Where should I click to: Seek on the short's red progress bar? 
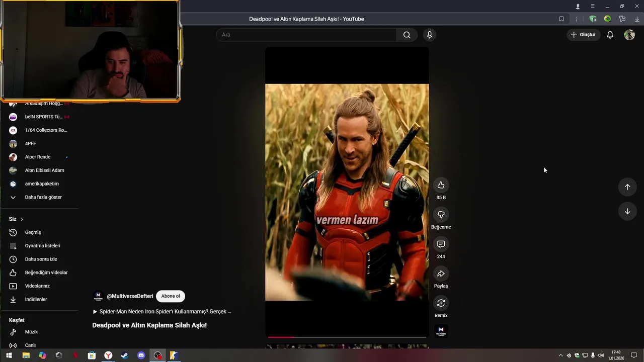click(x=347, y=337)
